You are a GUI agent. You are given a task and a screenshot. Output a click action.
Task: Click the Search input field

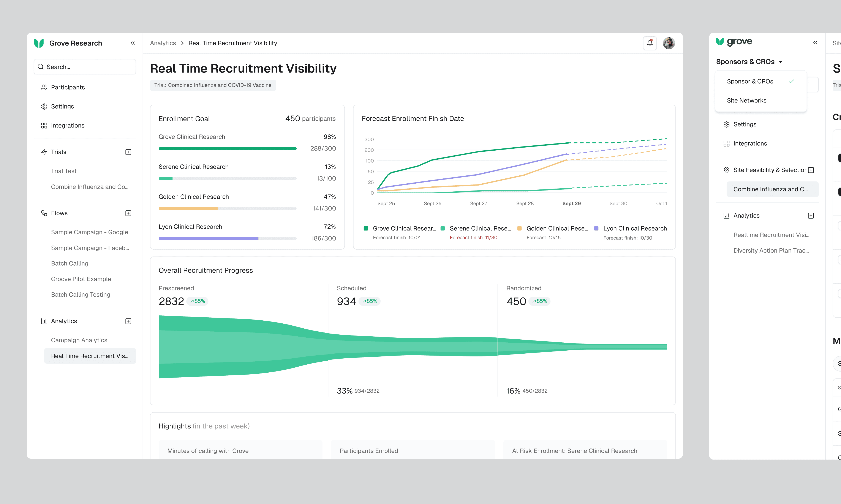tap(85, 67)
